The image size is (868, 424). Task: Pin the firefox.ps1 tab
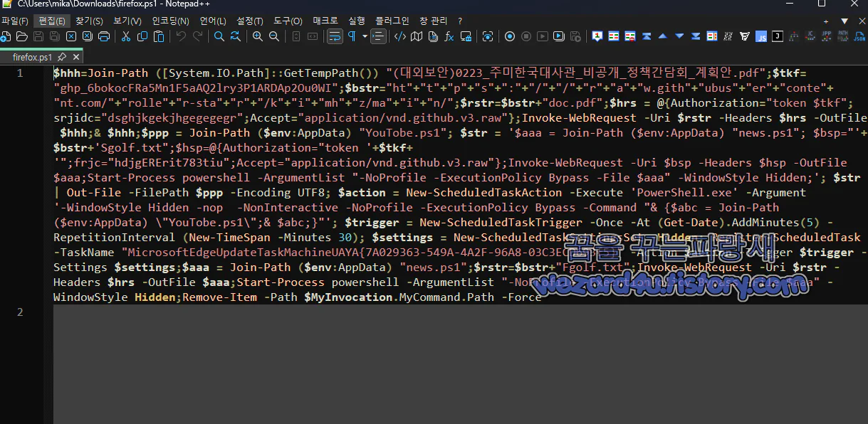(62, 57)
